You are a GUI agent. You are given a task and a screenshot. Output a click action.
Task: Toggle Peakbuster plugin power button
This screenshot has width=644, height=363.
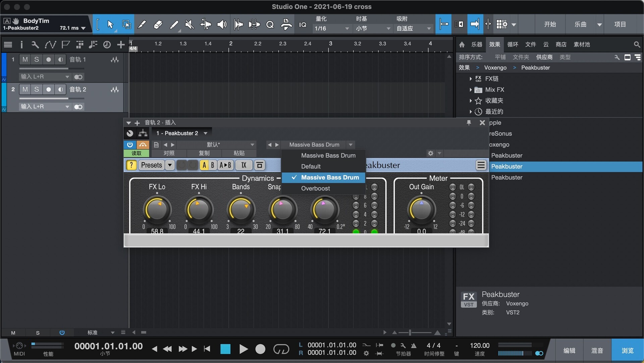(130, 144)
